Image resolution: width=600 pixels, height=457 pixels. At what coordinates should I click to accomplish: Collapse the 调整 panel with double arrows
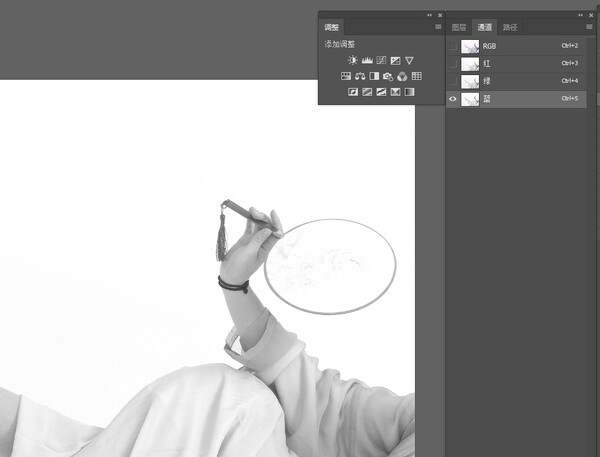[x=429, y=15]
